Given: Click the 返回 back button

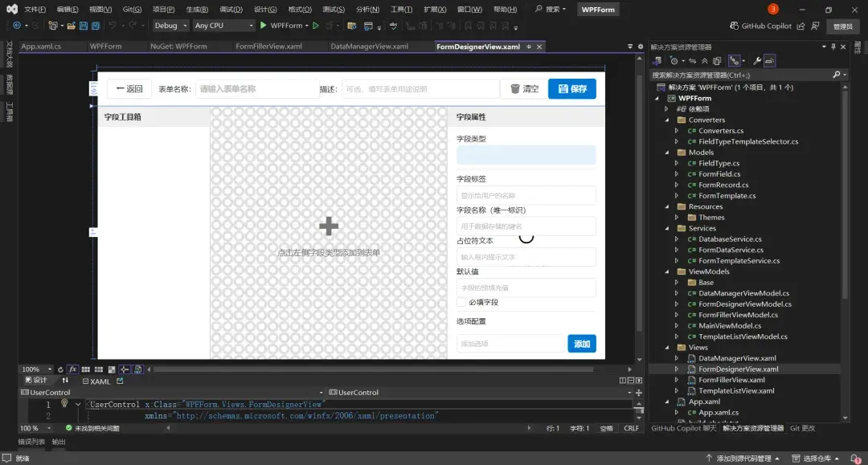Looking at the screenshot, I should 129,88.
